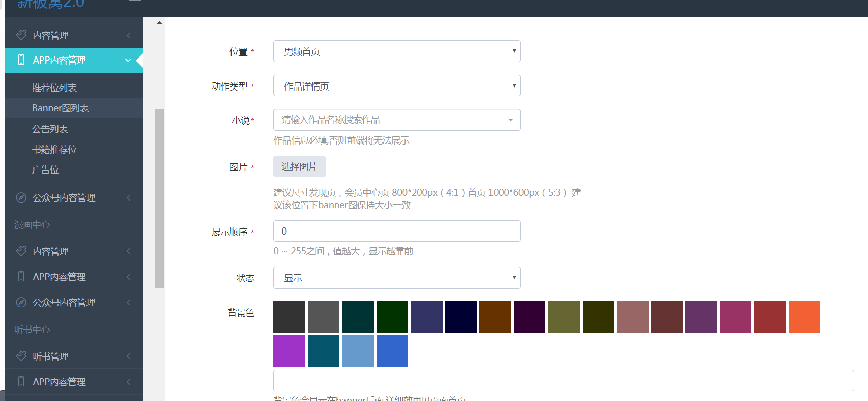Viewport: 868px width, 401px height.
Task: Click compass icon of 公众号内容管理 above 听书中心
Action: click(x=21, y=302)
